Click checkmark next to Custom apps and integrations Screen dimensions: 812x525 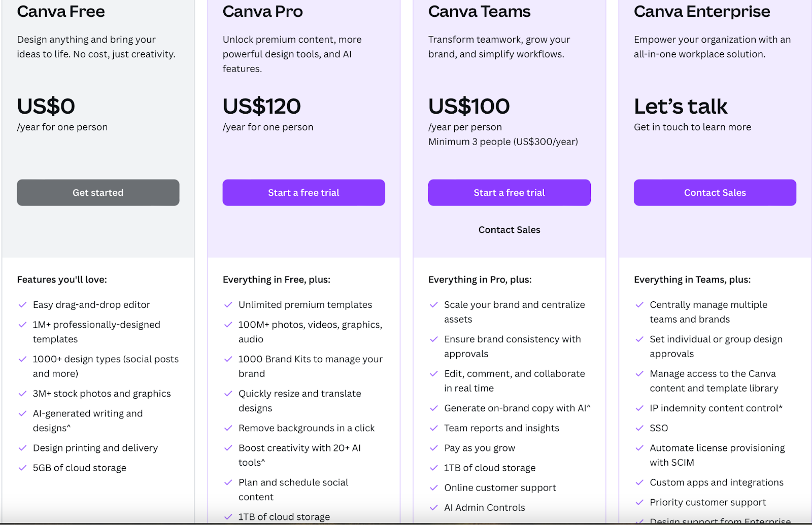point(639,482)
